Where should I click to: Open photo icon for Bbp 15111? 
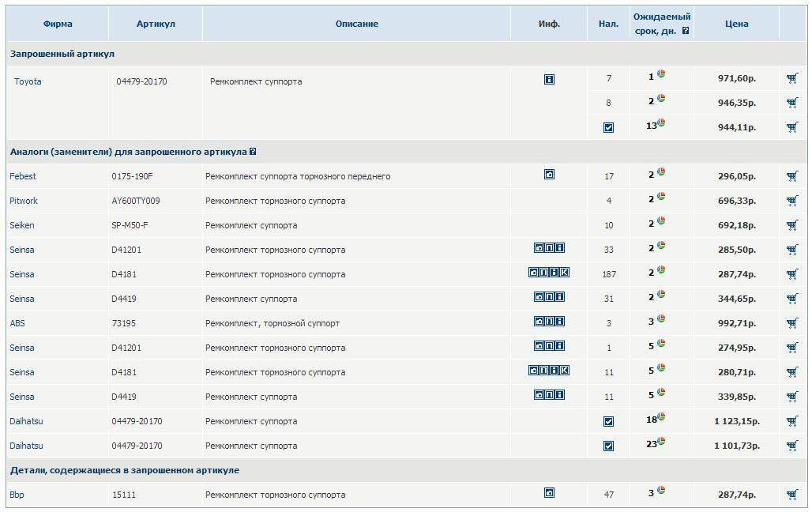click(549, 493)
